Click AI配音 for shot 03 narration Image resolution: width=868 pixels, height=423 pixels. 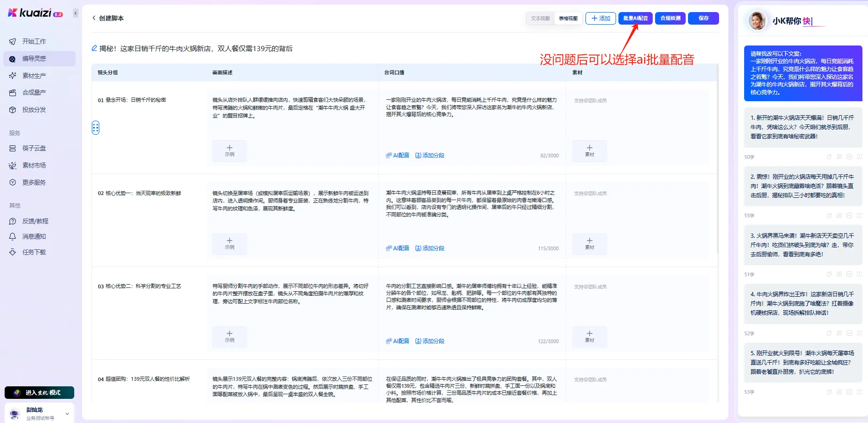click(398, 341)
